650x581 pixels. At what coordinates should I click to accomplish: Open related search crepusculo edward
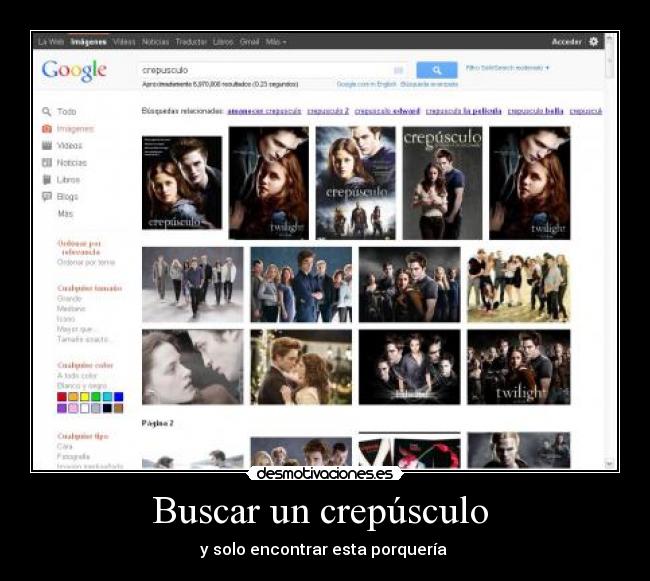(x=387, y=111)
